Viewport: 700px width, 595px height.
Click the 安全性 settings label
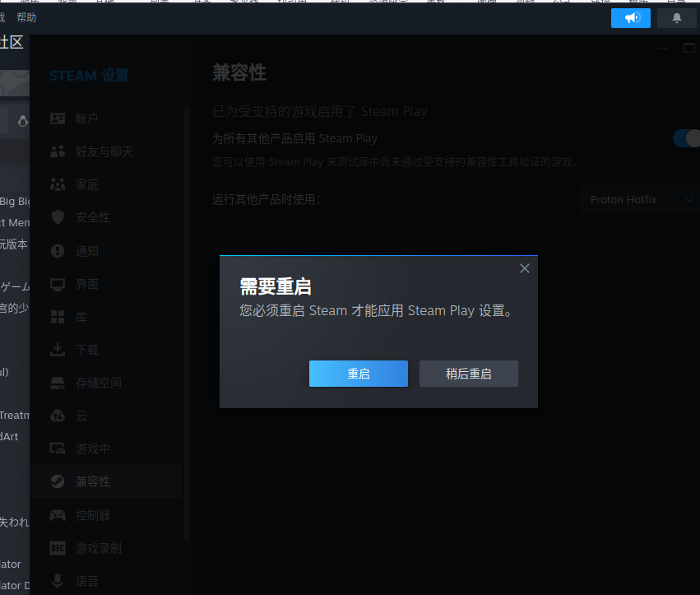coord(93,217)
